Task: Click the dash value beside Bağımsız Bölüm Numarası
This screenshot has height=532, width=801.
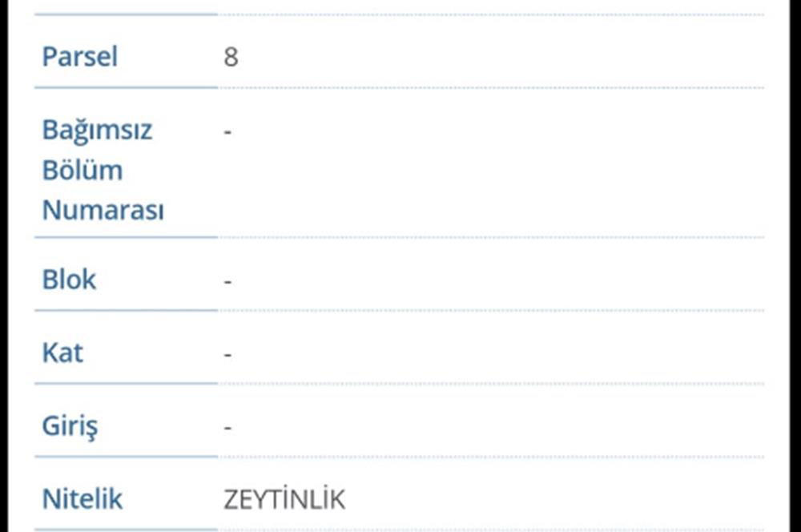Action: pyautogui.click(x=228, y=131)
